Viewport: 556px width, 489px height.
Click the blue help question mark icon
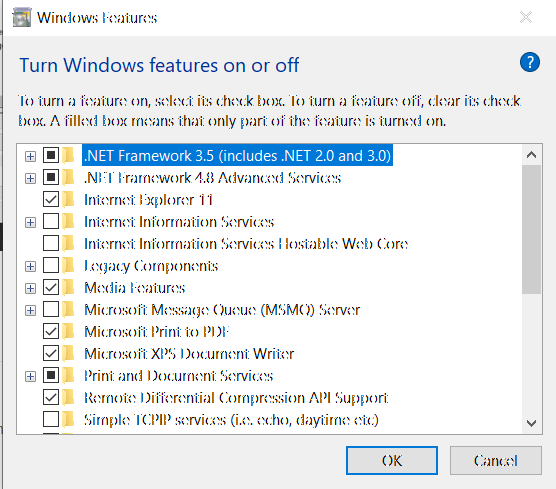point(530,62)
